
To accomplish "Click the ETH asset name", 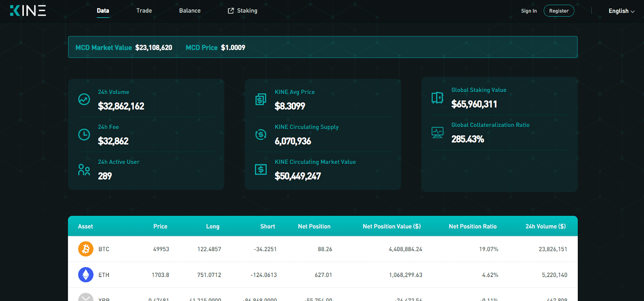I will click(x=104, y=275).
